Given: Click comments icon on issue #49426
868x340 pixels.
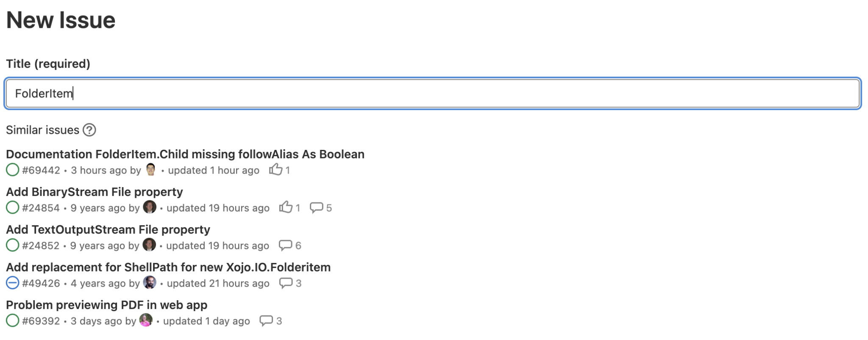Looking at the screenshot, I should coord(286,283).
